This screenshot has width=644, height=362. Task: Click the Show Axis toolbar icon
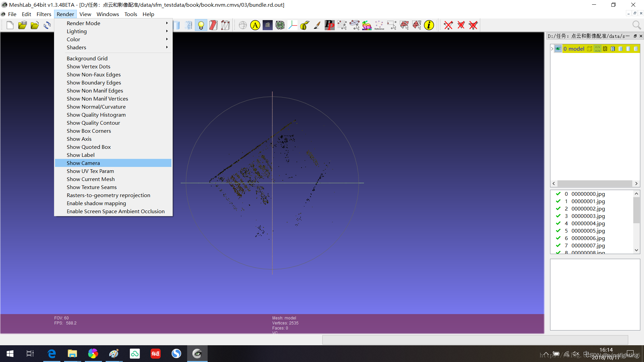[x=292, y=25]
